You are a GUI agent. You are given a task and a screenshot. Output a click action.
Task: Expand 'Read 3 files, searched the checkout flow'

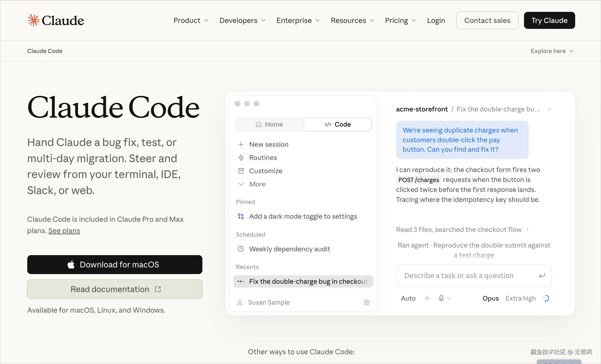tap(462, 230)
